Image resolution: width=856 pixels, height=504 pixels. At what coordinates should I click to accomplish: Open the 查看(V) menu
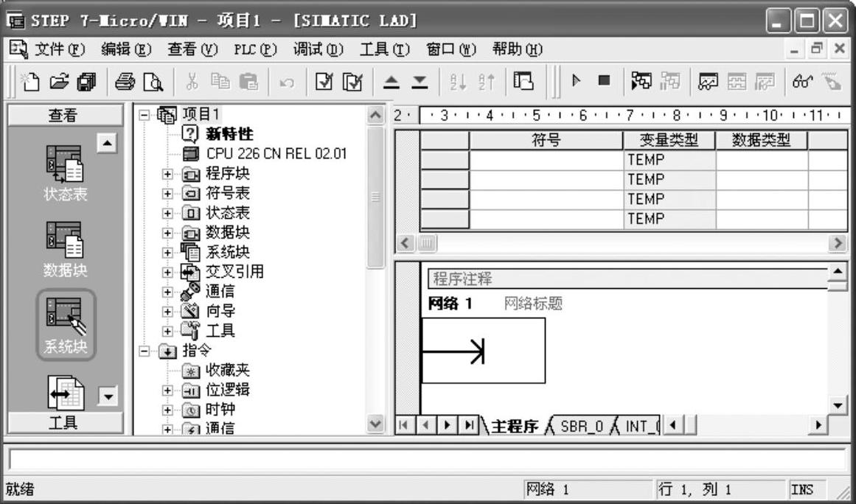(x=192, y=50)
